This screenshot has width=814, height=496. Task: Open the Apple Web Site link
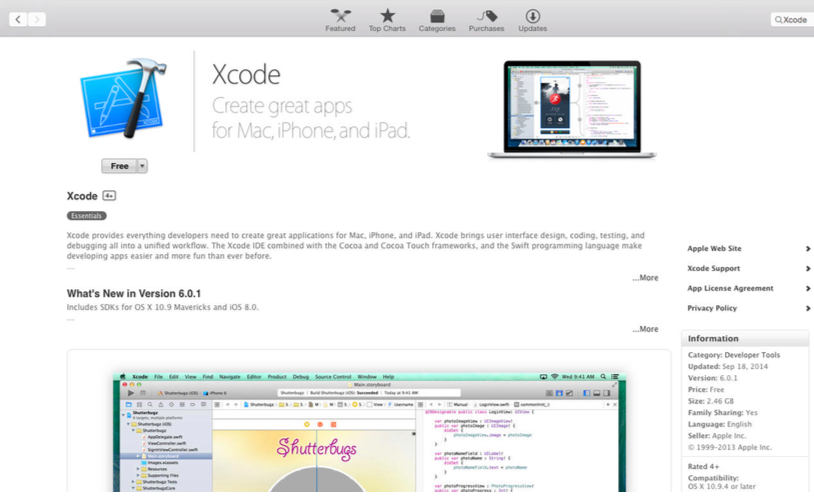click(714, 249)
